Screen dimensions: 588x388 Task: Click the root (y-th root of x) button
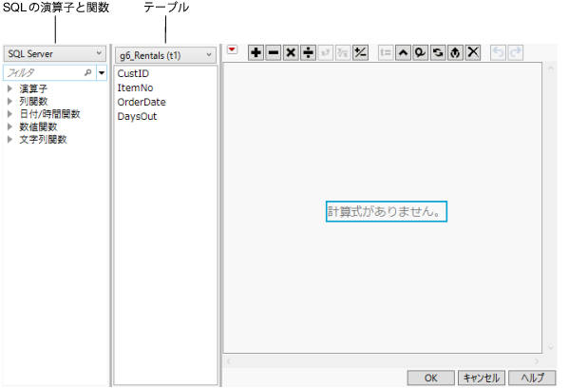(x=343, y=52)
